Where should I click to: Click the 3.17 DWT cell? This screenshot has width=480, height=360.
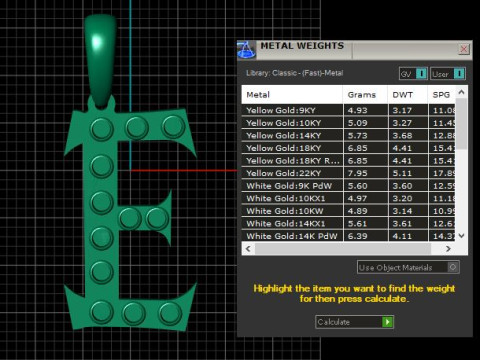pyautogui.click(x=408, y=110)
